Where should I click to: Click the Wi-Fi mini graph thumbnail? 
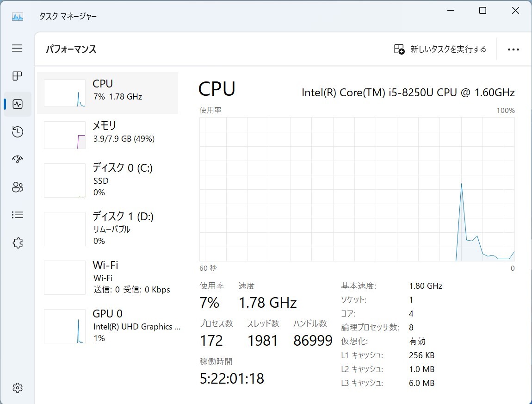65,278
